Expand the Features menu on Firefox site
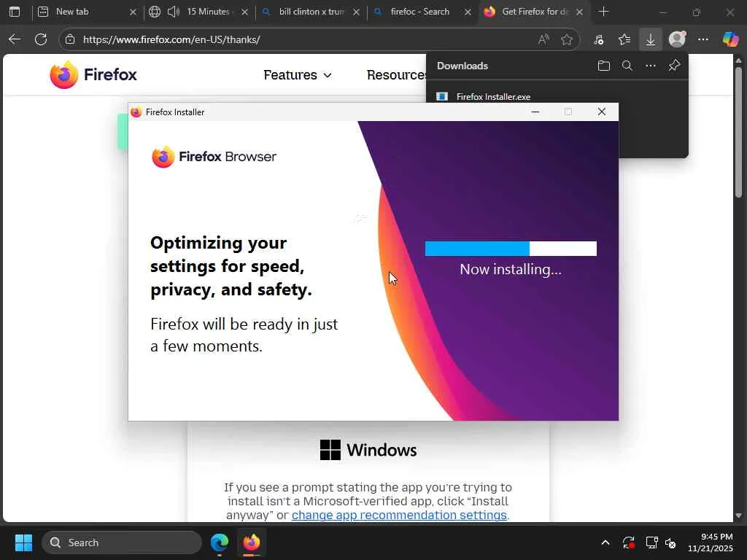The height and width of the screenshot is (560, 747). pos(298,75)
